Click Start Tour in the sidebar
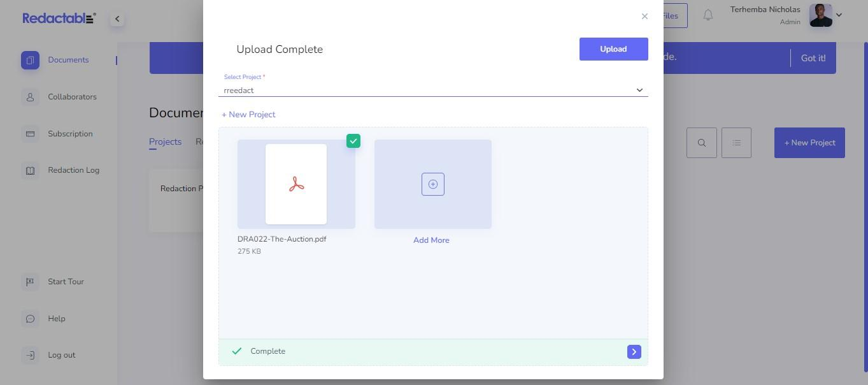Screen dimensions: 868x385 point(66,282)
